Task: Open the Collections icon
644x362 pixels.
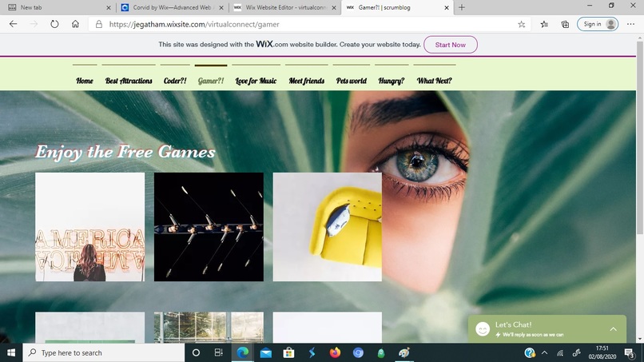Action: 565,24
